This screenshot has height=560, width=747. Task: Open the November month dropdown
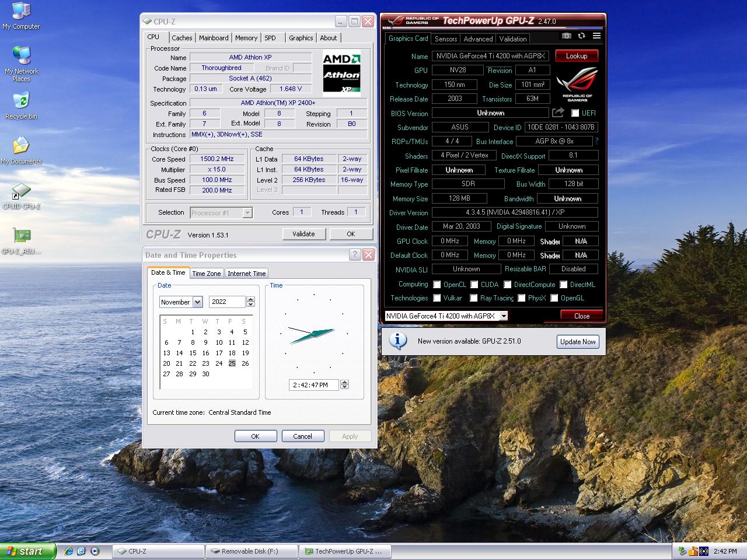197,302
